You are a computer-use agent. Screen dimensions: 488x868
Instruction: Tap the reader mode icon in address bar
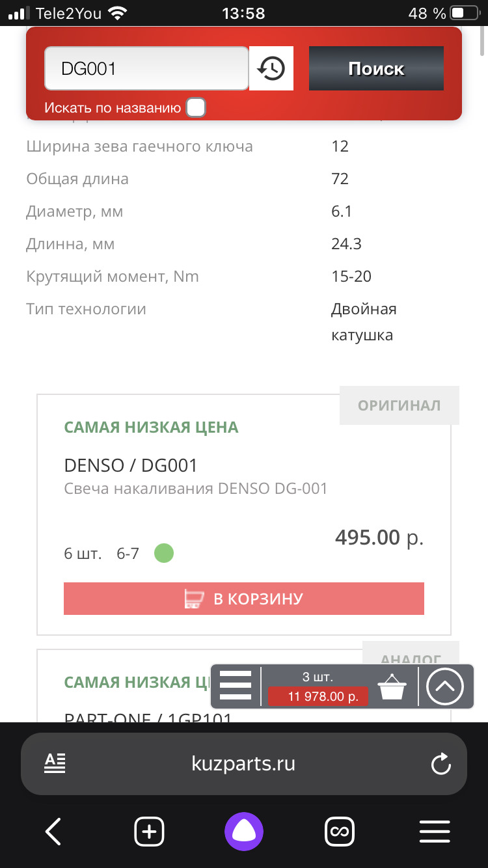coord(55,763)
